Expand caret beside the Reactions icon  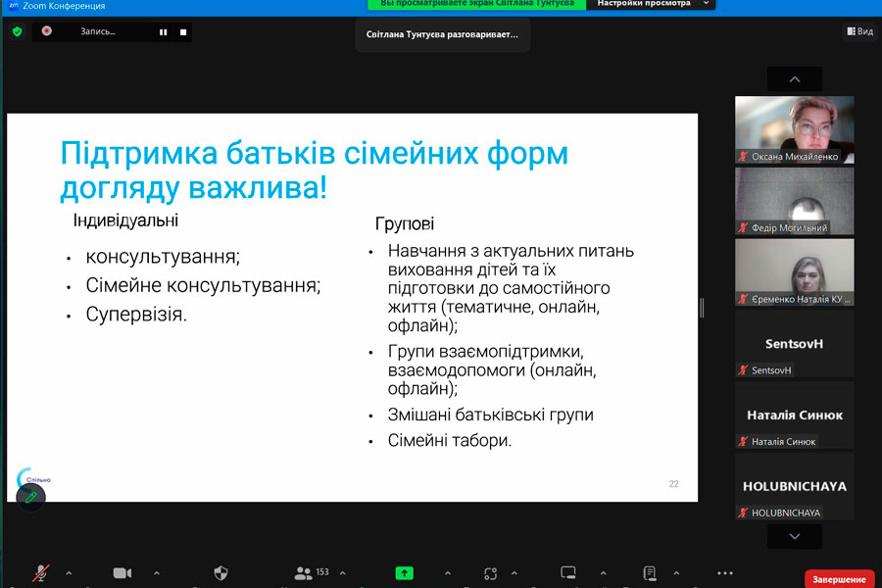(514, 572)
